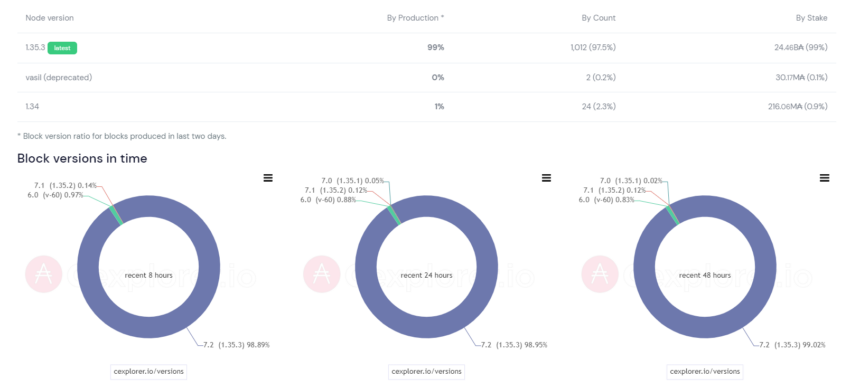
Task: Follow cexplorer.io/versions link under 48 hours chart
Action: (x=705, y=372)
